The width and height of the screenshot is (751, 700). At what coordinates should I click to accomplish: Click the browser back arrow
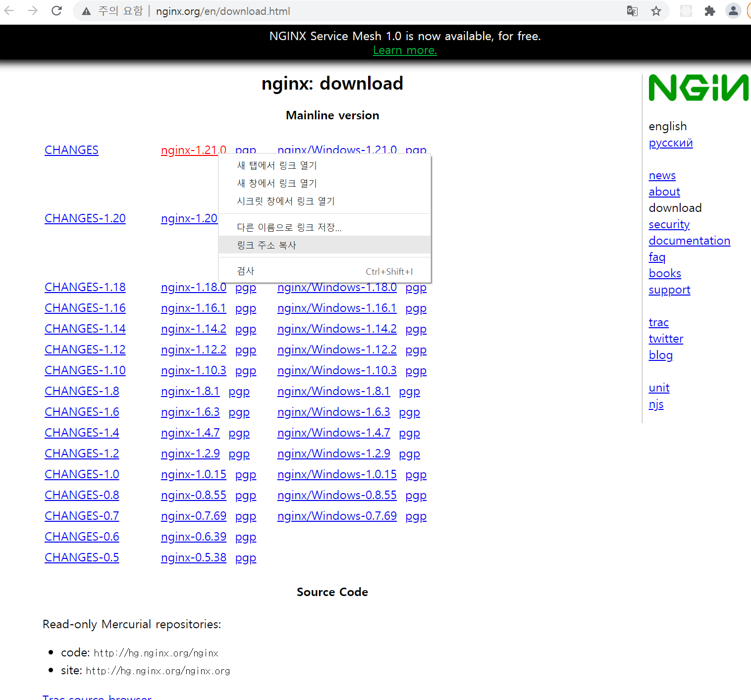(x=9, y=10)
